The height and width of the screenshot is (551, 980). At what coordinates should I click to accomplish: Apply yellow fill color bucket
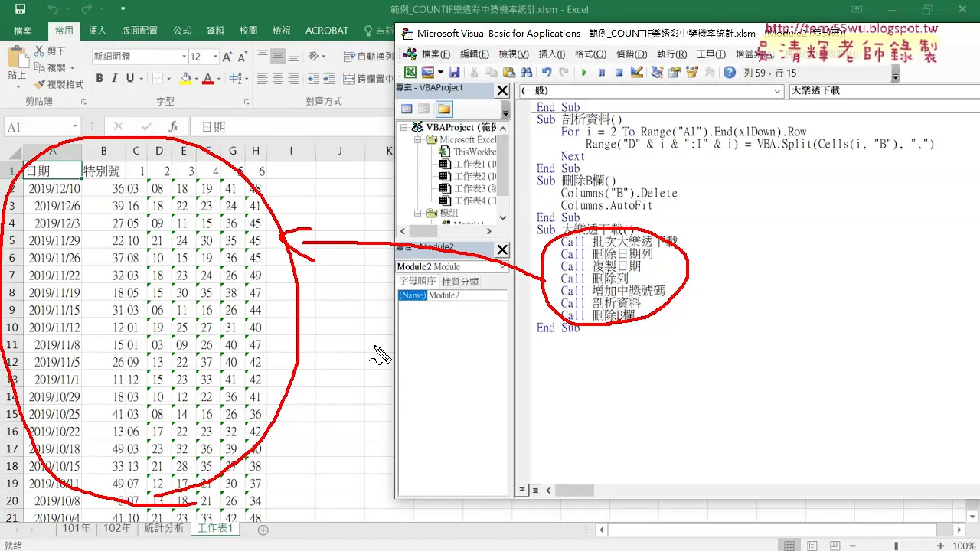pos(185,78)
